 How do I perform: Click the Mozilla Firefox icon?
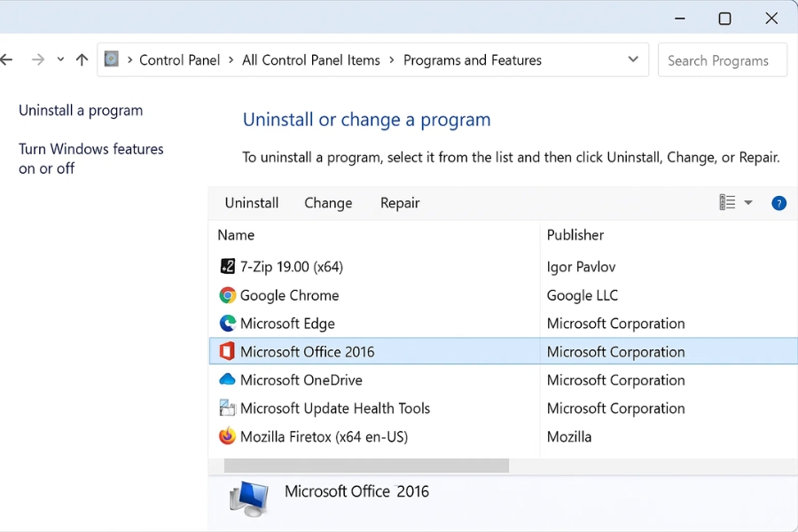click(227, 437)
